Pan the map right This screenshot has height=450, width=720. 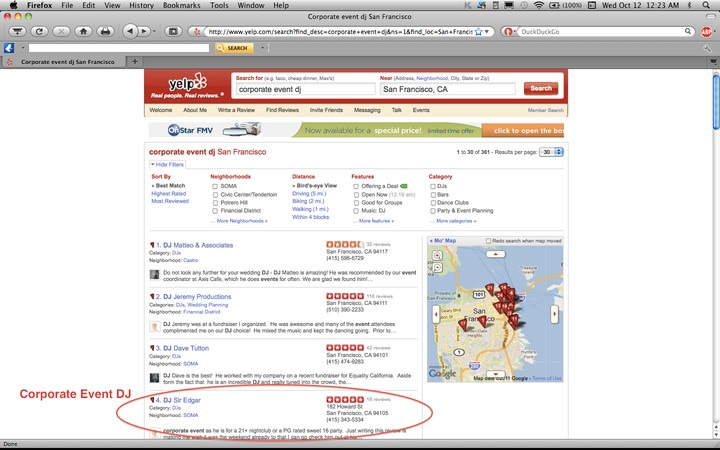point(554,314)
